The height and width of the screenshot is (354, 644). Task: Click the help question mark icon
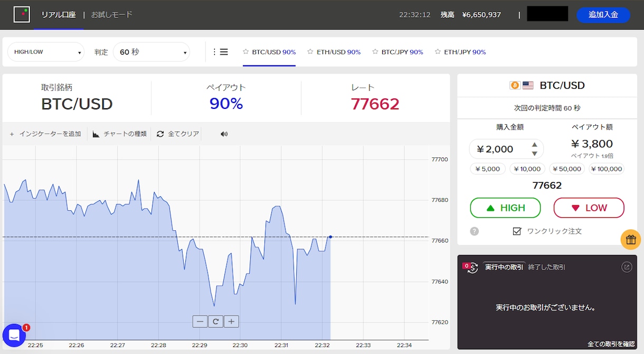(x=475, y=231)
